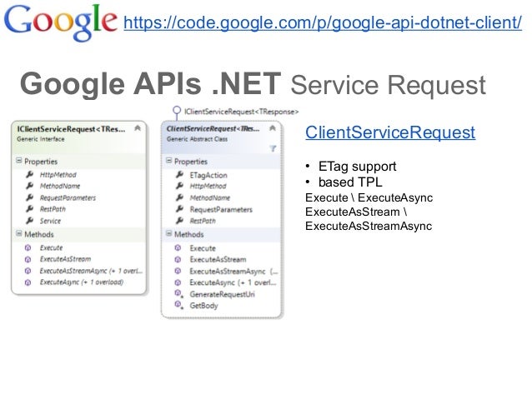Select ExecuteAsStreamAsync method in class box
532x399 pixels.
233,272
